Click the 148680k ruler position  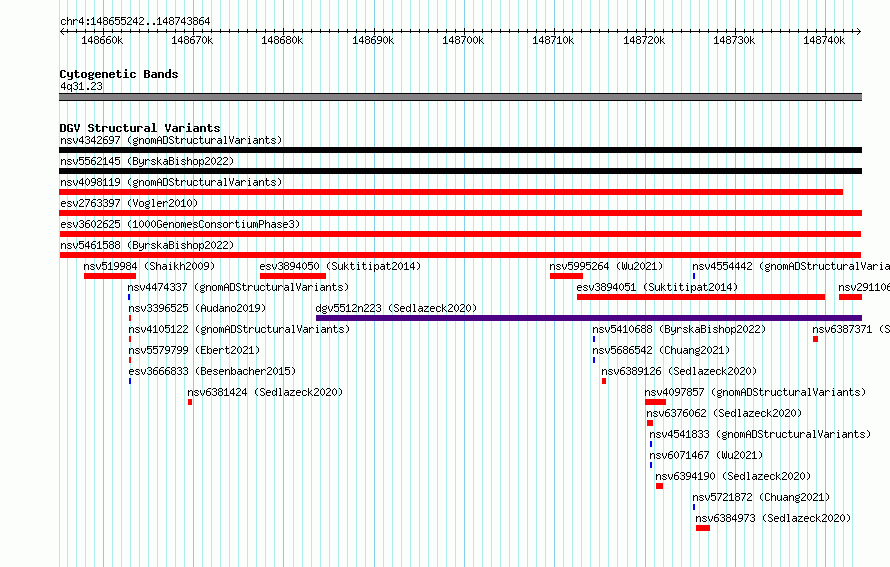[x=282, y=40]
